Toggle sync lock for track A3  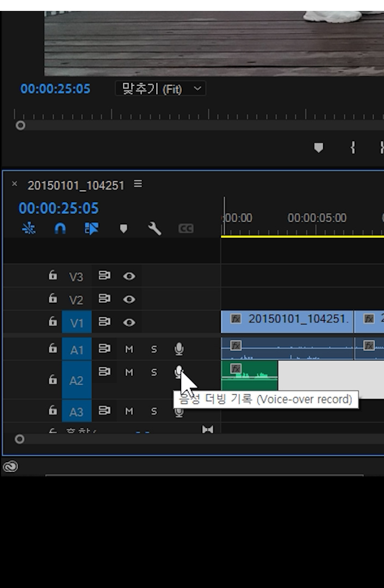tap(104, 411)
